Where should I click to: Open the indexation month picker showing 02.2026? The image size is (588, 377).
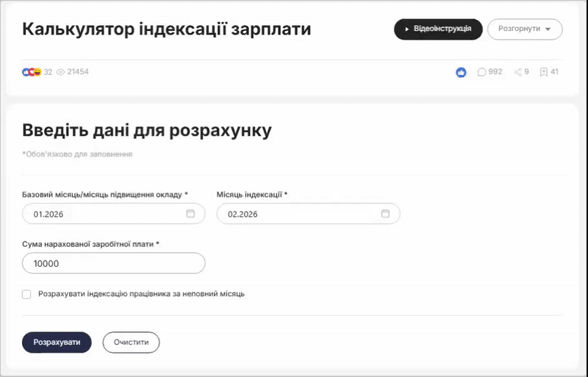[298, 214]
